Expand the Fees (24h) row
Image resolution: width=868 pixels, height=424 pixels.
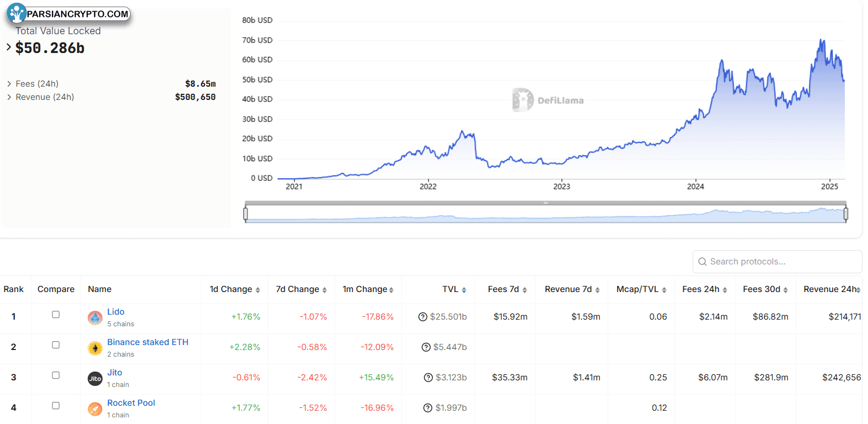tap(9, 84)
